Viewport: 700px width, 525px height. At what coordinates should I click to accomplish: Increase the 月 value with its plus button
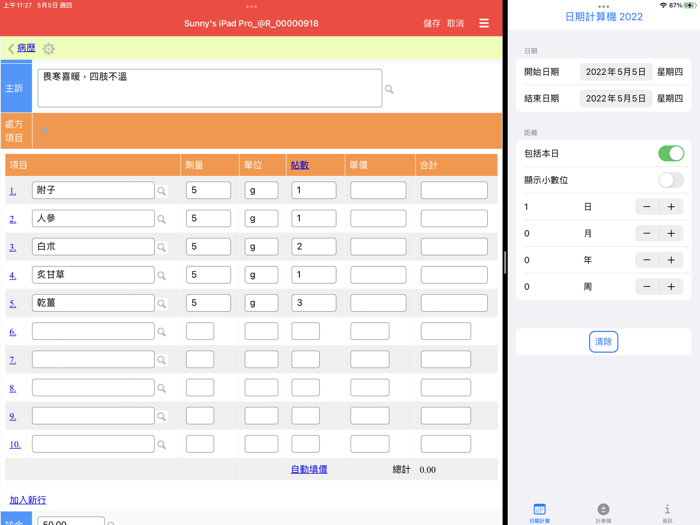pos(671,233)
